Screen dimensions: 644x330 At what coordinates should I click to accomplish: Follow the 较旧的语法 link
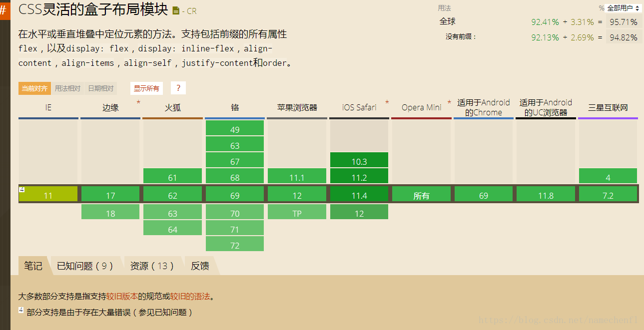point(190,297)
